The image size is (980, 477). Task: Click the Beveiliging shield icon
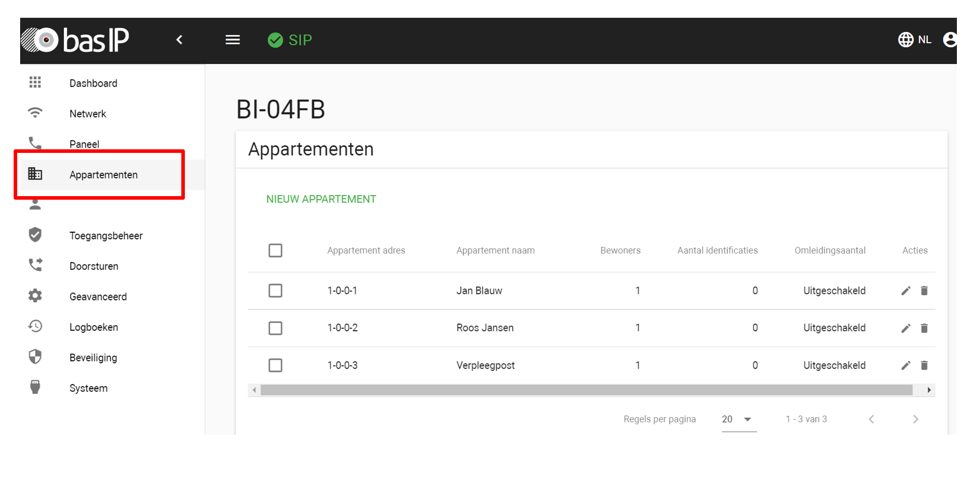(x=35, y=357)
